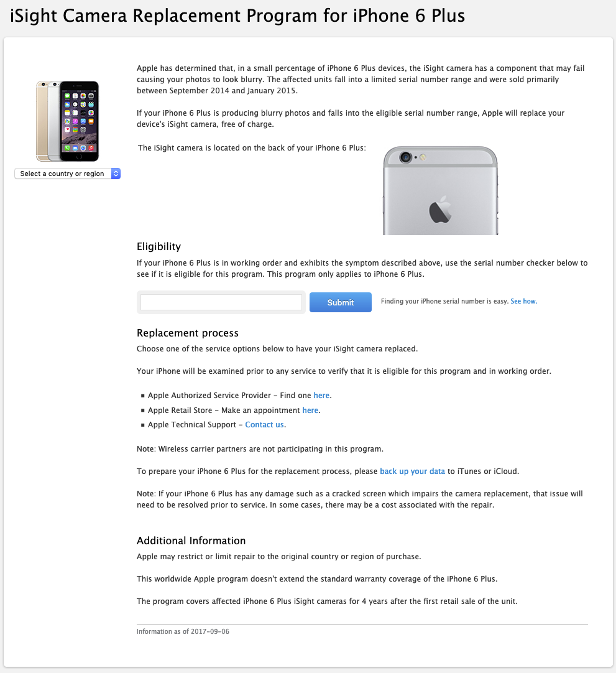The height and width of the screenshot is (673, 616).
Task: Click the iPhone 6 Plus trio image
Action: point(68,121)
